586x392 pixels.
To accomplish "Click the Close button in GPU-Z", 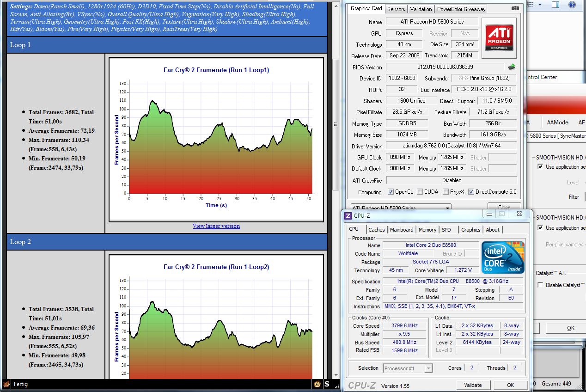I will [504, 208].
